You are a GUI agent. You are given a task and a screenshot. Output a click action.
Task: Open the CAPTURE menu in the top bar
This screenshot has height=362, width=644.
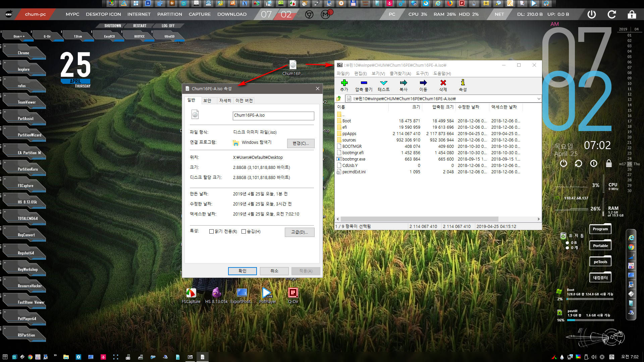click(200, 14)
